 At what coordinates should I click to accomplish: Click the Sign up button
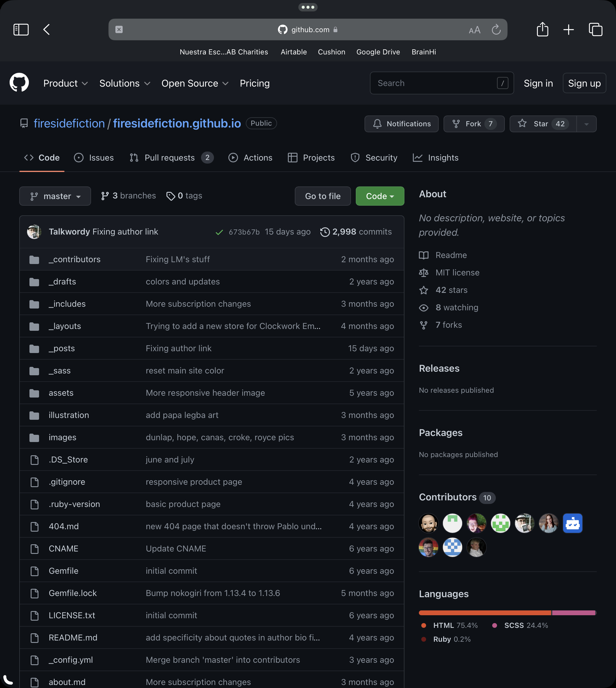pos(584,83)
